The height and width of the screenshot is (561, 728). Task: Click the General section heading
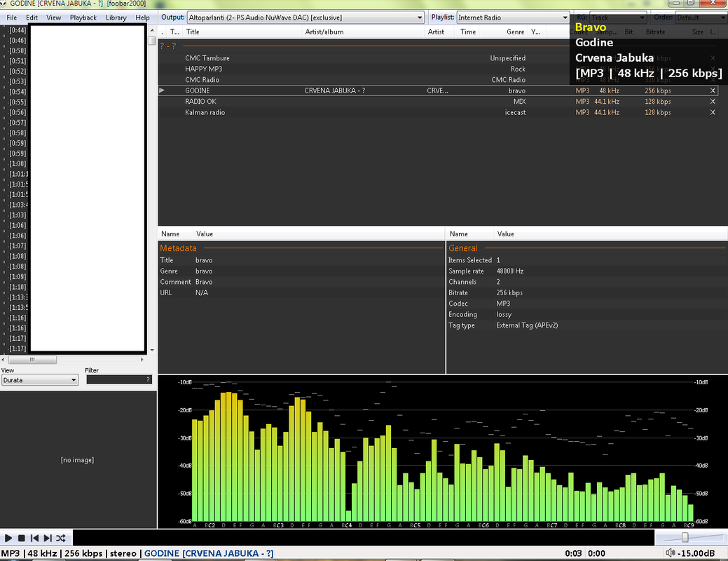coord(462,248)
